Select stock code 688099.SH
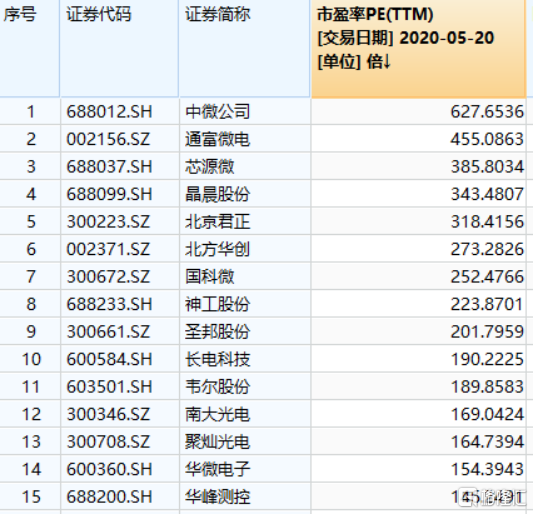This screenshot has height=514, width=533. click(109, 194)
